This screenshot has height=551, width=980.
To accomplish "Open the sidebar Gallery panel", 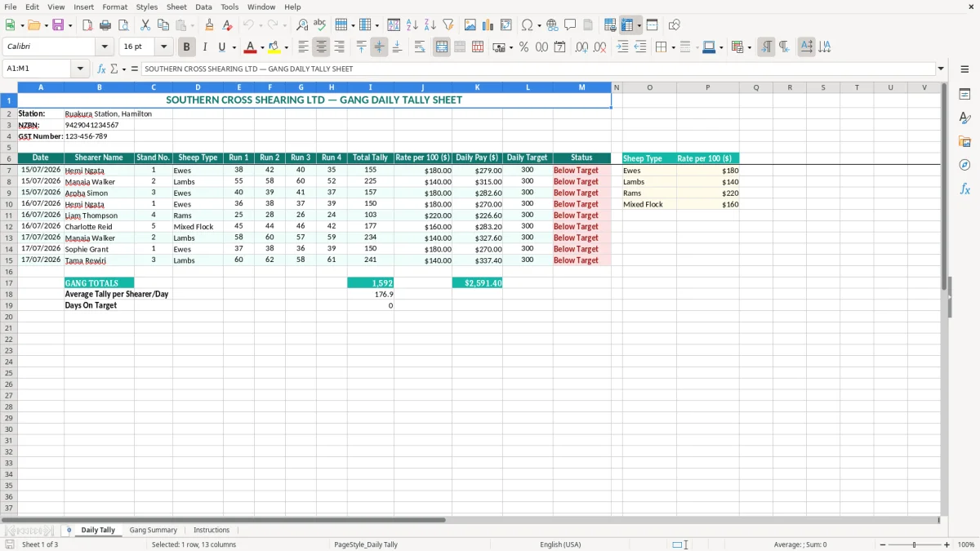I will click(964, 141).
